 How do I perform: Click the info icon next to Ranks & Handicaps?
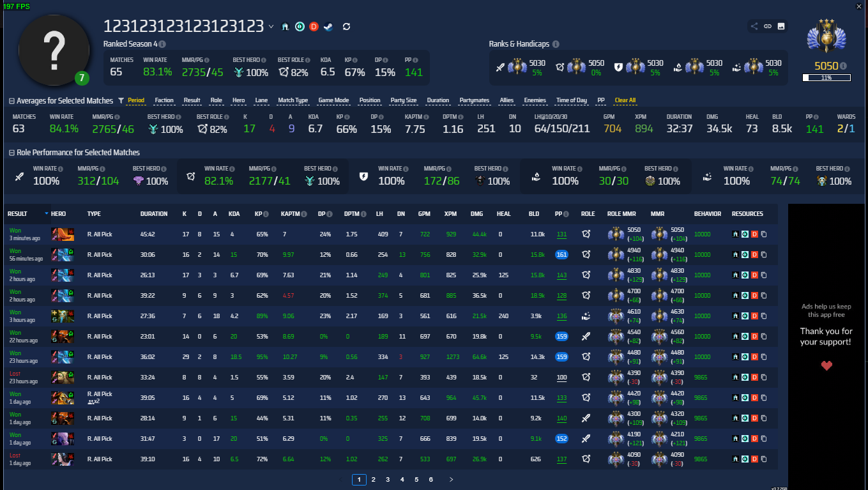coord(556,44)
